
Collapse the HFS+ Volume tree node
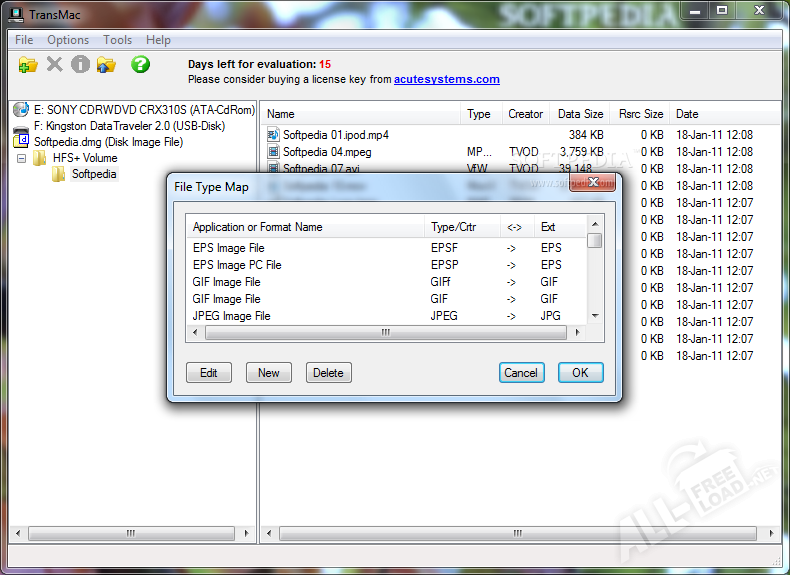coord(22,158)
